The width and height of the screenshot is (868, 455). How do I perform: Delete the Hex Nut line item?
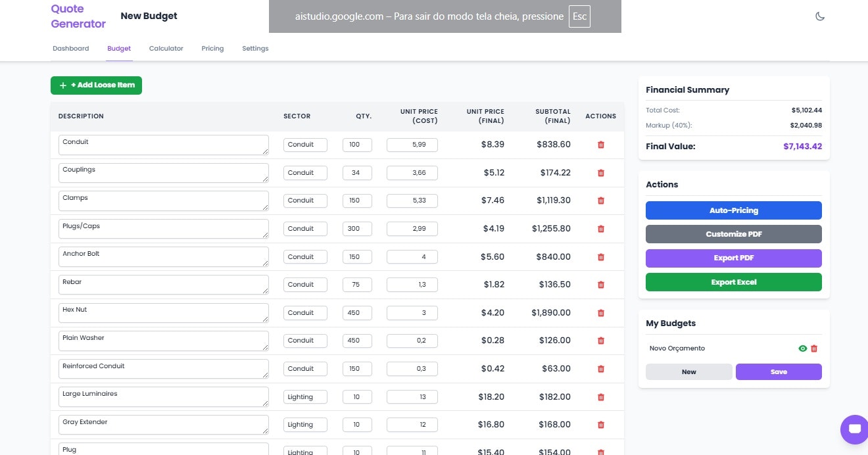click(x=600, y=313)
